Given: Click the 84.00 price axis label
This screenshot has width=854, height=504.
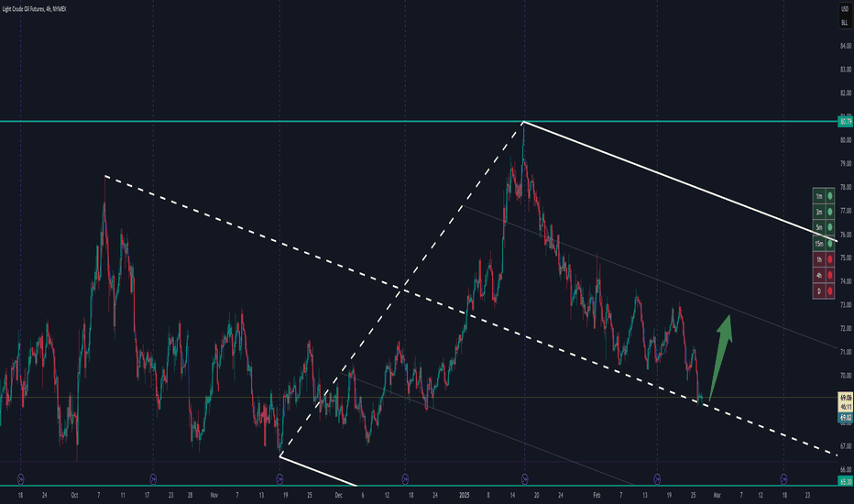Looking at the screenshot, I should point(845,46).
